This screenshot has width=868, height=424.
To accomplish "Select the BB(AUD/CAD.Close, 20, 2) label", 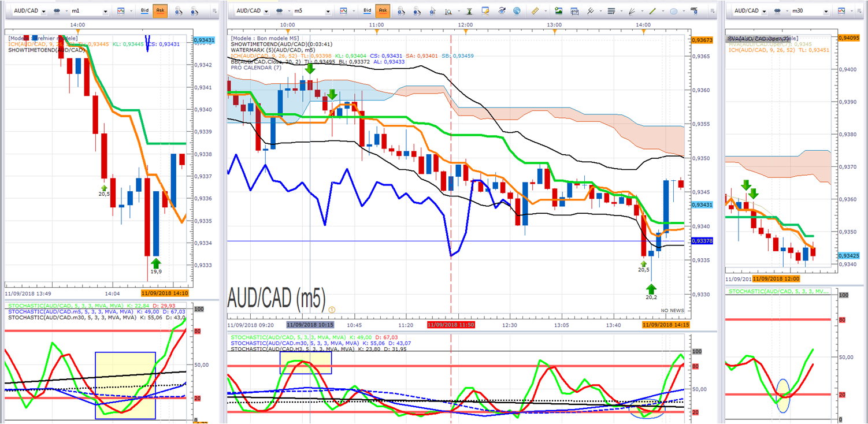I will point(267,62).
